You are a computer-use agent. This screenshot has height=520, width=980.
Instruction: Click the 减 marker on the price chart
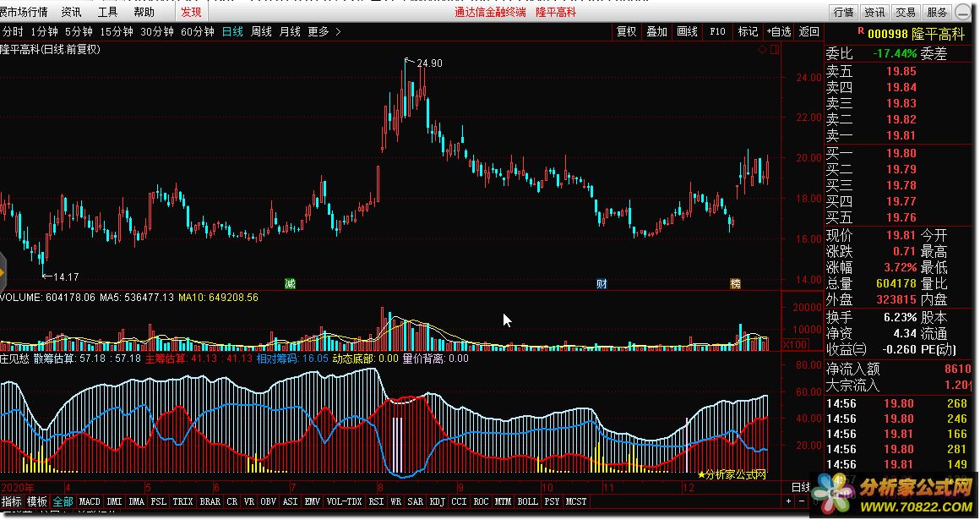(290, 284)
